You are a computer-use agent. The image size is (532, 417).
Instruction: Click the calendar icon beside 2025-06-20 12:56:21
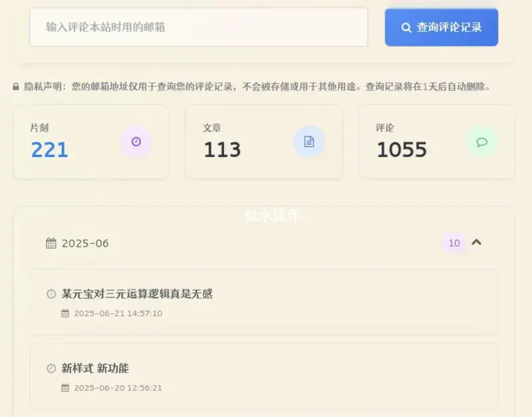coord(65,388)
